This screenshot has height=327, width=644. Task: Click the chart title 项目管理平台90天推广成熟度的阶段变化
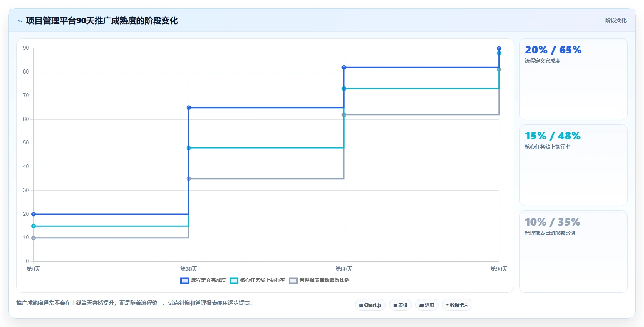(x=102, y=21)
